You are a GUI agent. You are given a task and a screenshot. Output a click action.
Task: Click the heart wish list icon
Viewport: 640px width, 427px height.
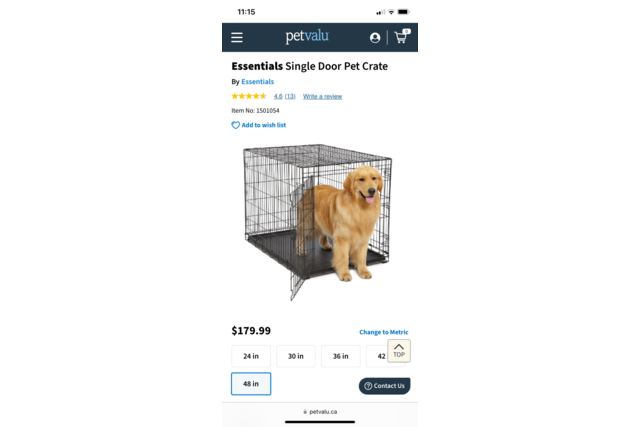tap(236, 125)
